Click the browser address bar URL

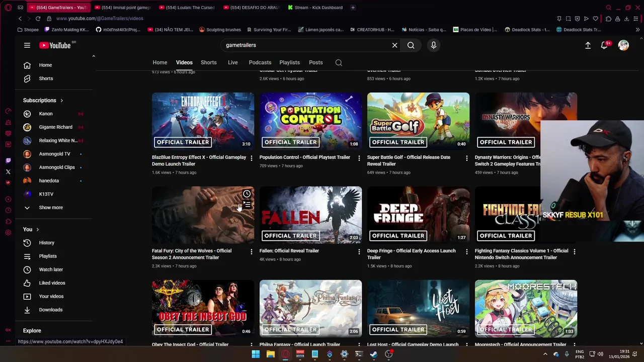100,19
